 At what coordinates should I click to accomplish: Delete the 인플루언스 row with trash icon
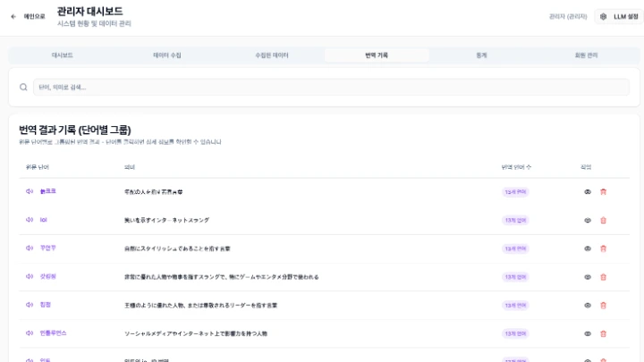click(x=604, y=333)
